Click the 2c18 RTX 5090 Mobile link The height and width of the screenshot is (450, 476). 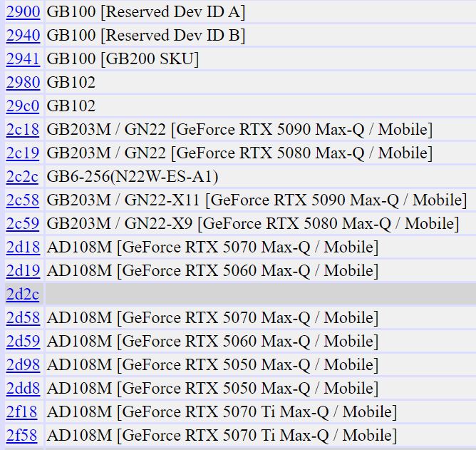[x=23, y=130]
